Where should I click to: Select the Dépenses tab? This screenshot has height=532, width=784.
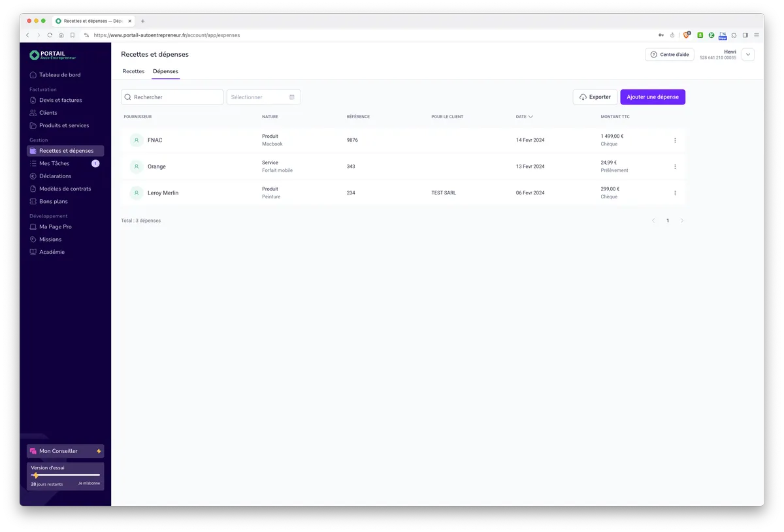(x=165, y=71)
